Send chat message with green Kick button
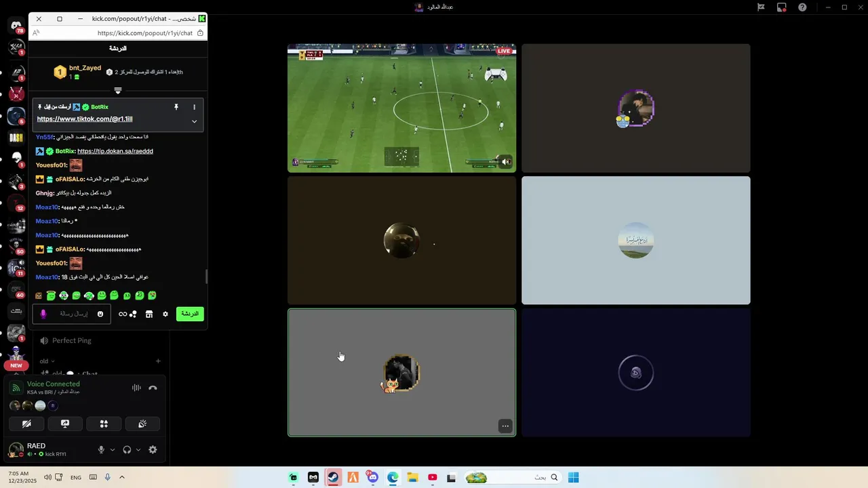This screenshot has width=868, height=488. [x=190, y=314]
